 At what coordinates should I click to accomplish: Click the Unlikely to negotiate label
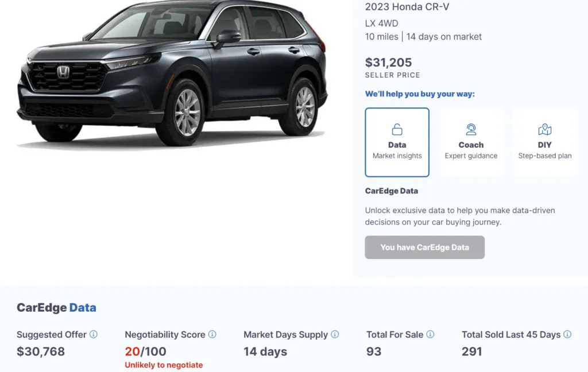point(164,365)
